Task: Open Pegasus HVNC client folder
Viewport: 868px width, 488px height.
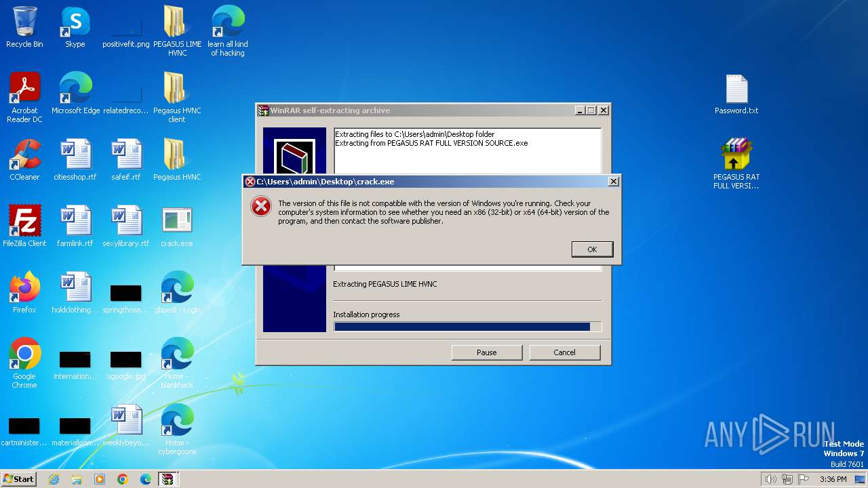Action: coord(177,97)
